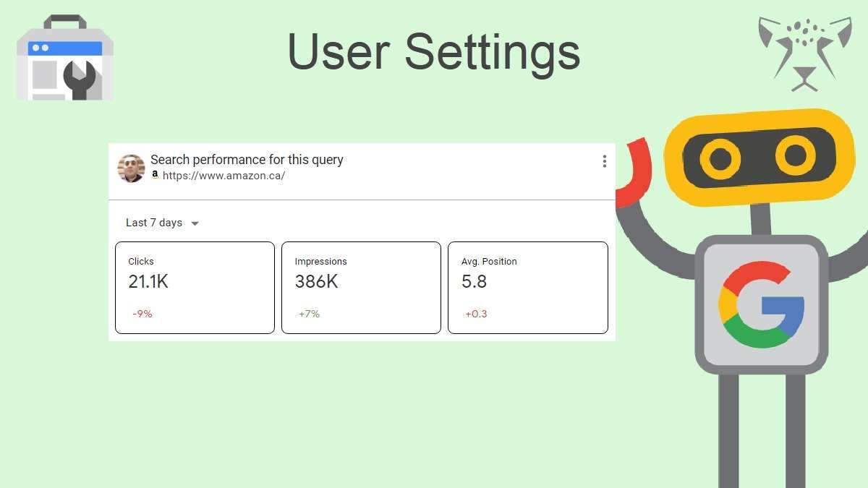The image size is (868, 488).
Task: Expand the arrow next to Last 7 days
Action: pyautogui.click(x=195, y=223)
